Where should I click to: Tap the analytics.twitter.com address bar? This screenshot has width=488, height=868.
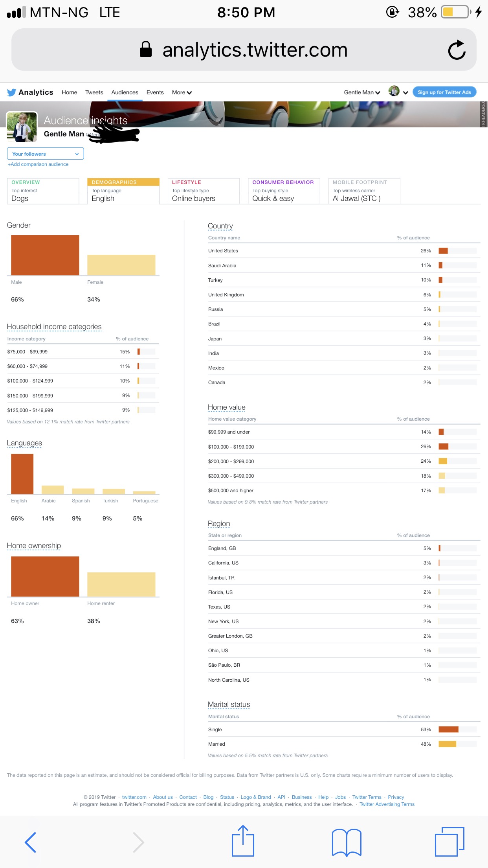click(244, 50)
